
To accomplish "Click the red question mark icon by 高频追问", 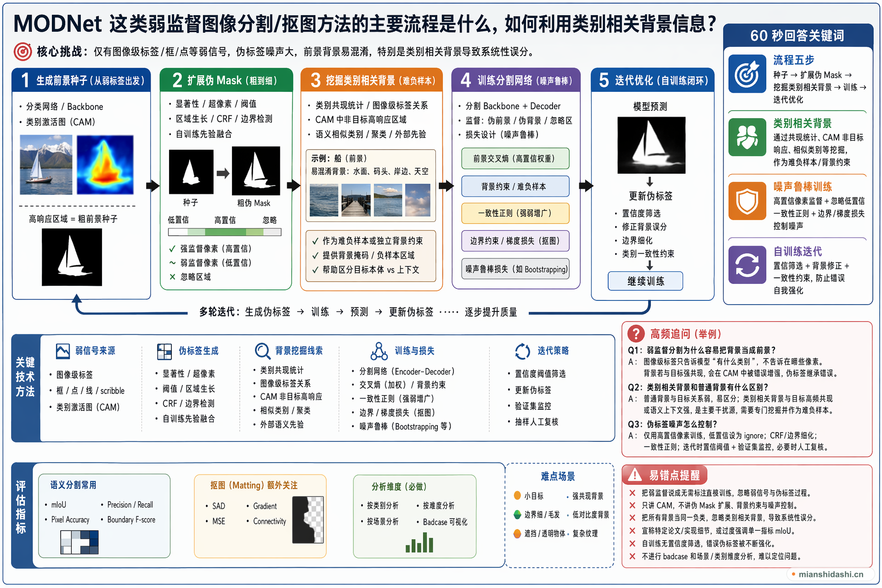I will (636, 334).
